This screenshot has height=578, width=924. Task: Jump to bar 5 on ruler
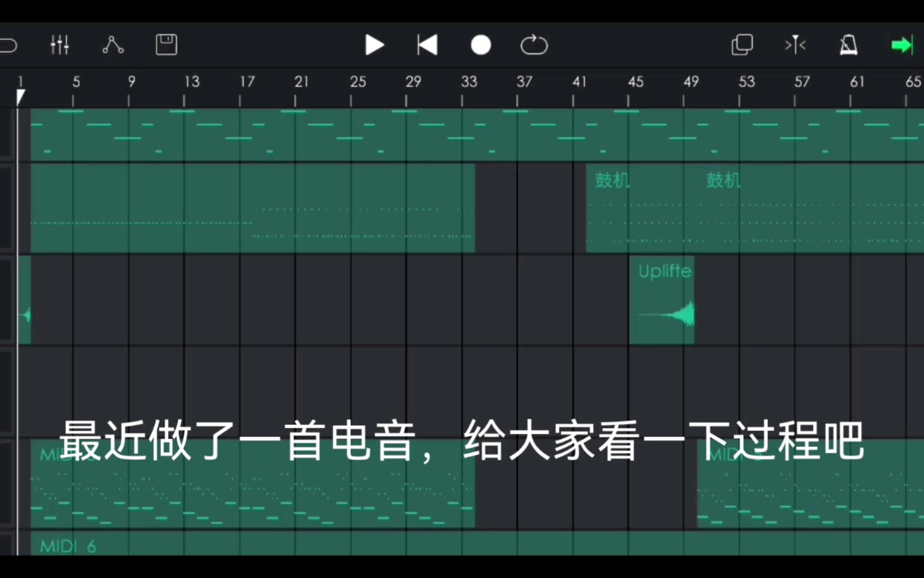click(76, 82)
